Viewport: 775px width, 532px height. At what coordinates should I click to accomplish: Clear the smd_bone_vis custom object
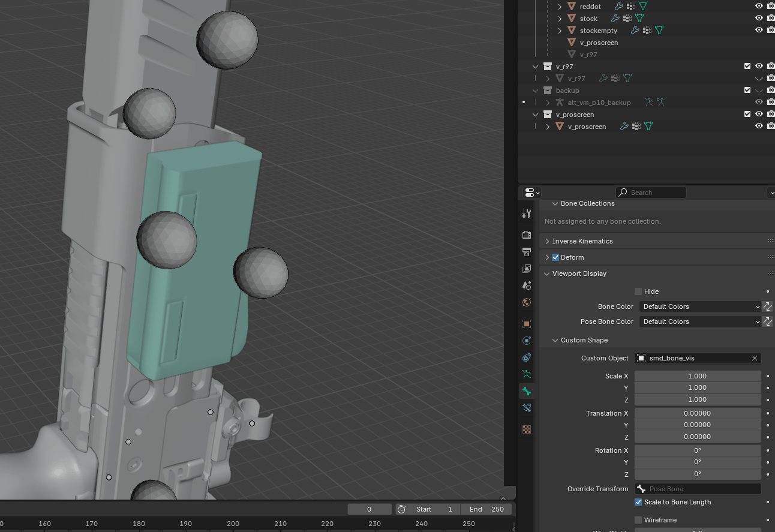point(755,358)
